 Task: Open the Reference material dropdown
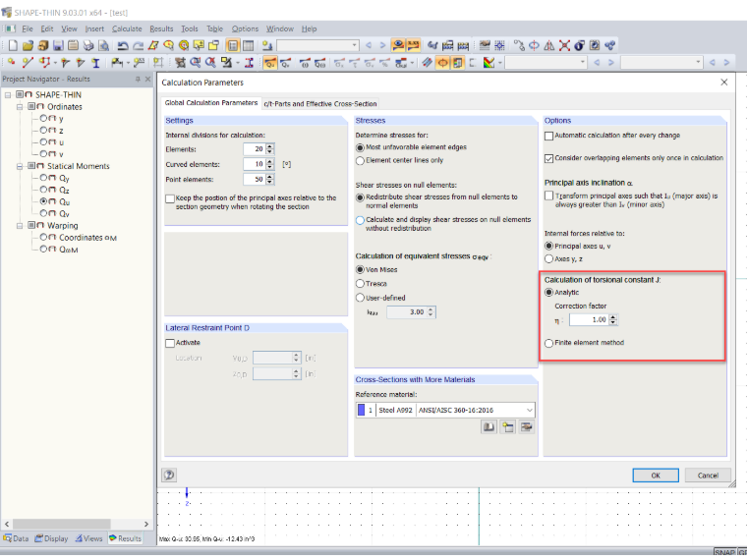(x=529, y=410)
